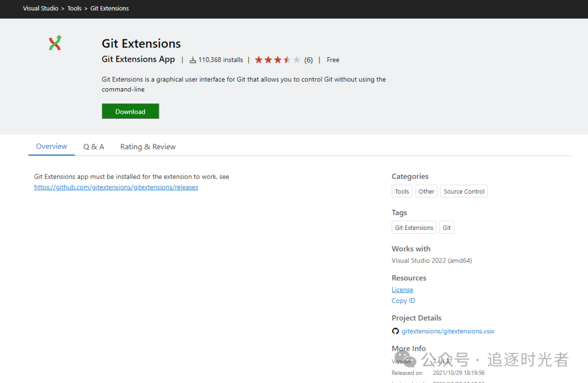
Task: Select the Tools category tag
Action: (x=402, y=191)
